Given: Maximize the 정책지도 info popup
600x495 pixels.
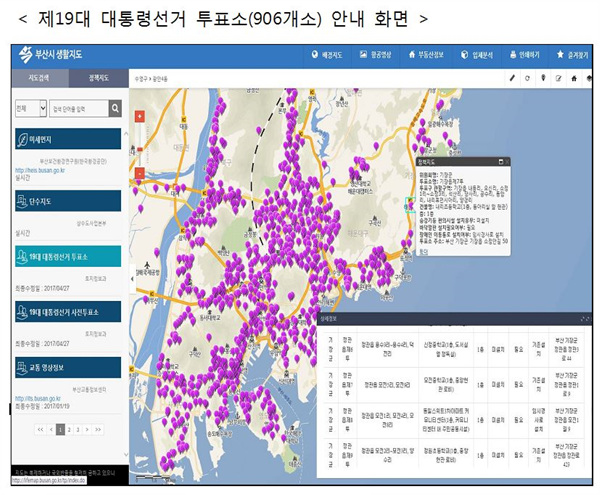Looking at the screenshot, I should click(x=501, y=162).
